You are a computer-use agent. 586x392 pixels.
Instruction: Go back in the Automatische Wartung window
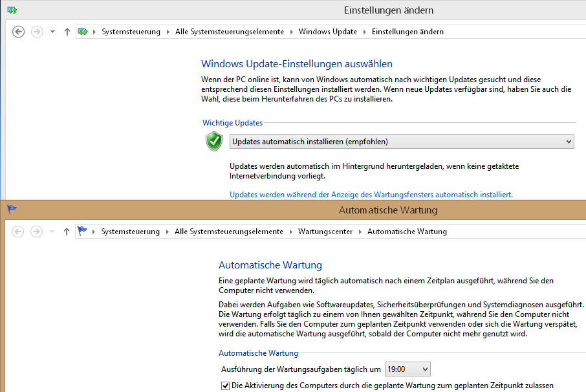tap(18, 232)
